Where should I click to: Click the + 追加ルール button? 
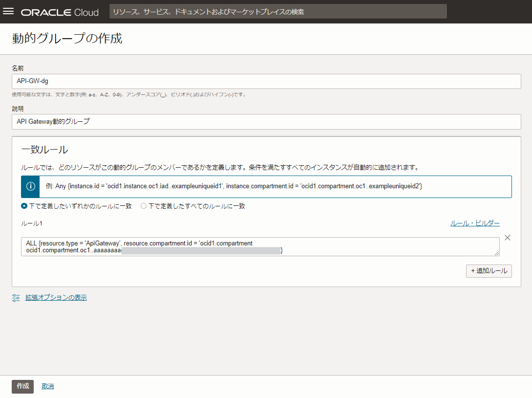489,271
